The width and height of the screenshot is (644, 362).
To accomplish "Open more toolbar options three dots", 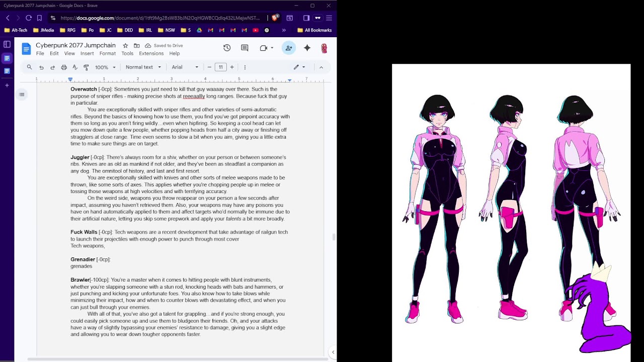I will [245, 67].
